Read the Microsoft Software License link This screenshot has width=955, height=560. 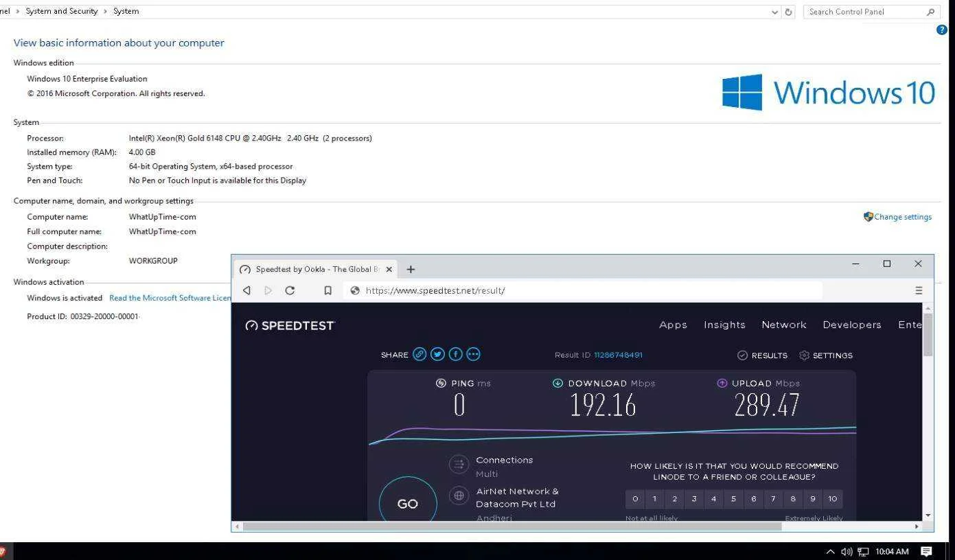(170, 298)
